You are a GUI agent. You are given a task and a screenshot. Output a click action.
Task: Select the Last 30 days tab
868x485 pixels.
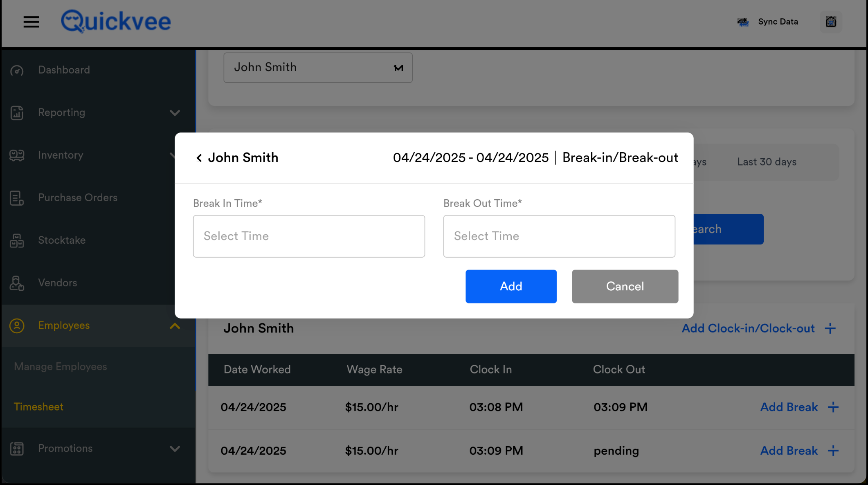767,162
